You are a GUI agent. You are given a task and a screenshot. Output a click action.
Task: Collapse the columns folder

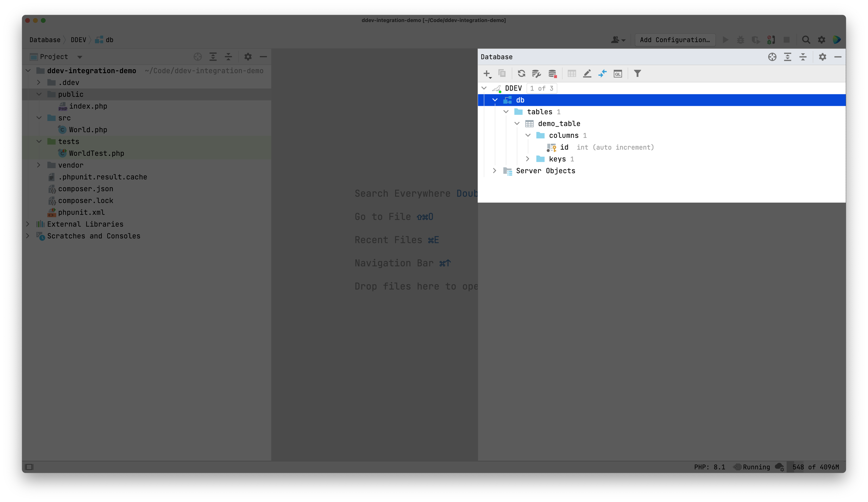coord(528,136)
